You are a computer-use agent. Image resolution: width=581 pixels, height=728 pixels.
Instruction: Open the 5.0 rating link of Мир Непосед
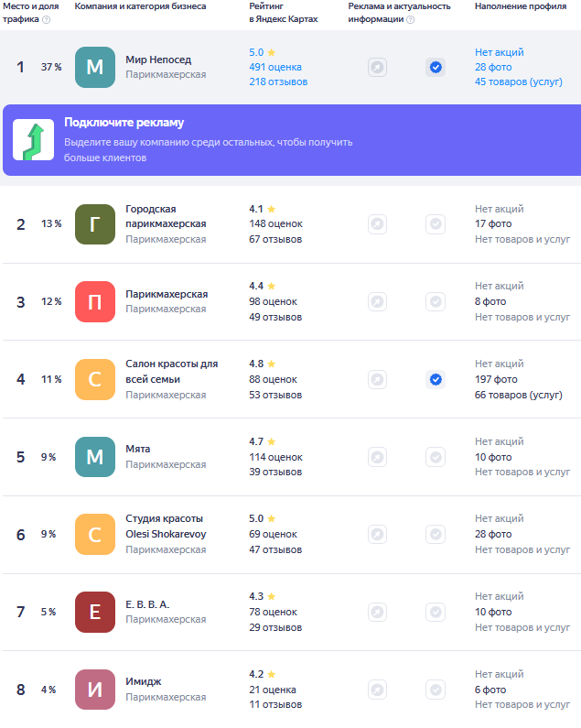click(x=256, y=52)
